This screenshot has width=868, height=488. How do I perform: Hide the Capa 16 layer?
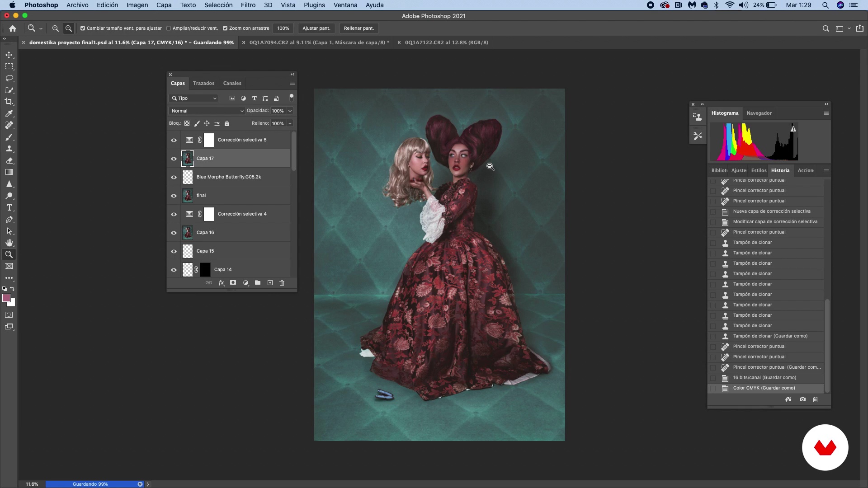point(174,233)
